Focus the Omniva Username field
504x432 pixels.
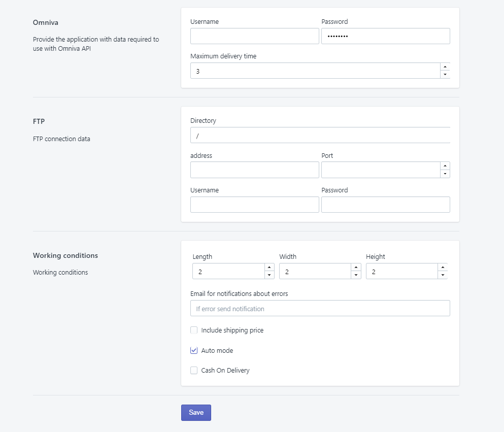(254, 36)
